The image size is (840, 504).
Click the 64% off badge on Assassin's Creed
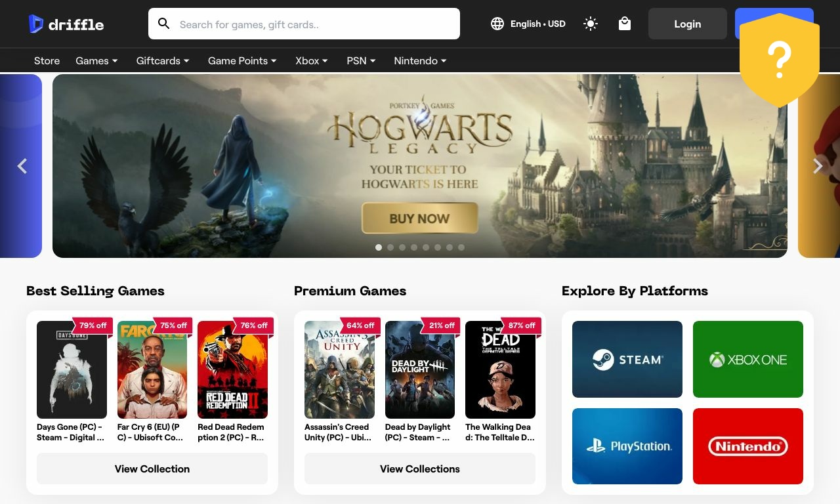point(360,325)
